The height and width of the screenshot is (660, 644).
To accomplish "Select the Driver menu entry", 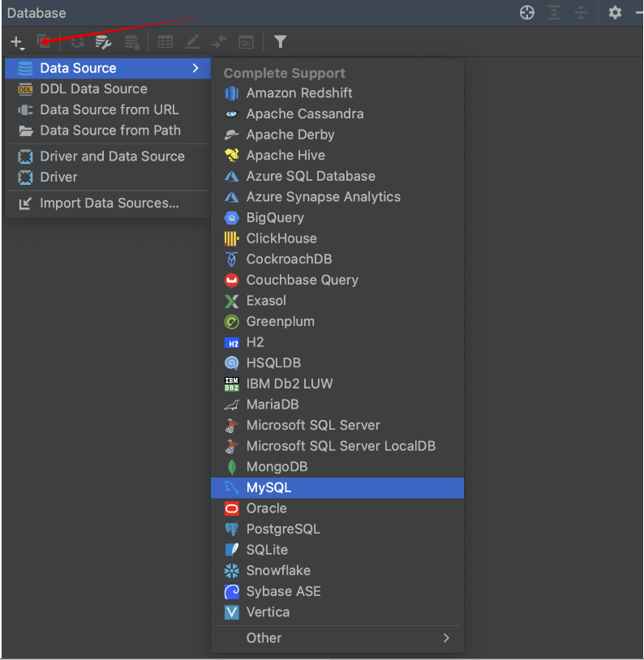I will tap(108, 178).
